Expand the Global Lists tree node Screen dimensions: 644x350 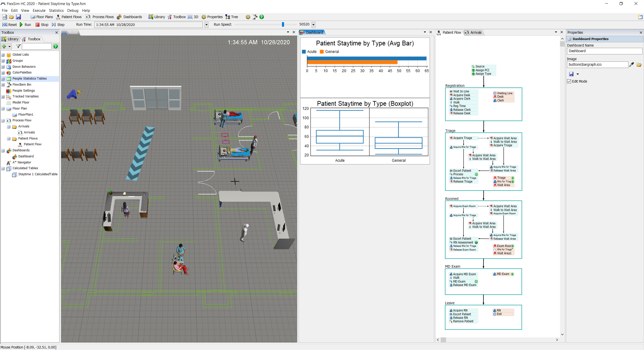[x=3, y=55]
